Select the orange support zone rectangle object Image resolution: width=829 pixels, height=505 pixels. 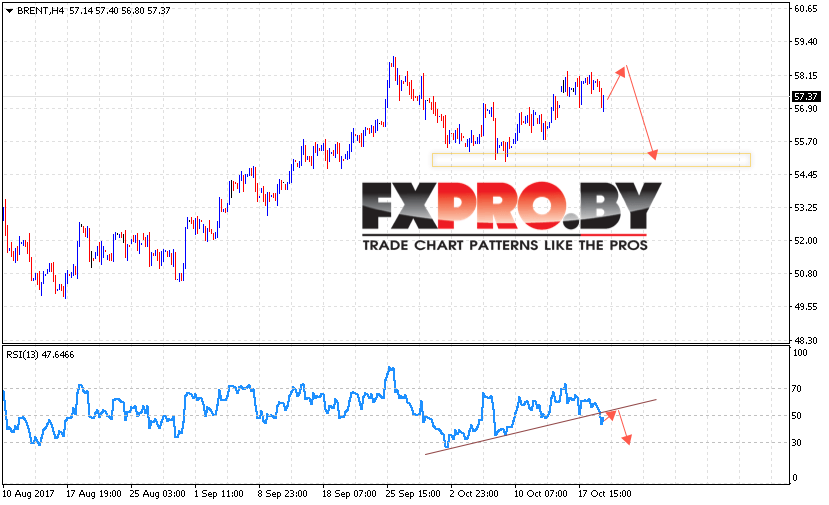(591, 160)
